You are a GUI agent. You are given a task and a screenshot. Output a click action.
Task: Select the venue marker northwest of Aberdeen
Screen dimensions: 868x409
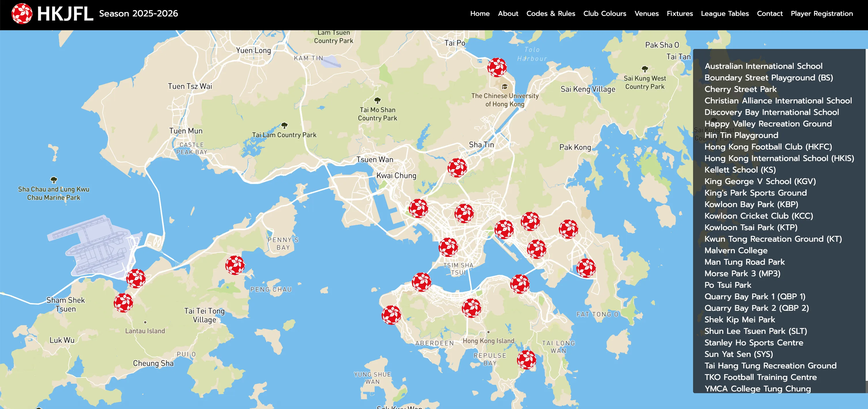391,315
